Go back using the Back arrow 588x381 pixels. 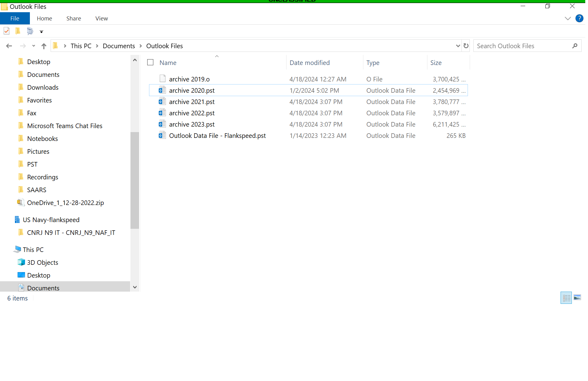click(9, 46)
